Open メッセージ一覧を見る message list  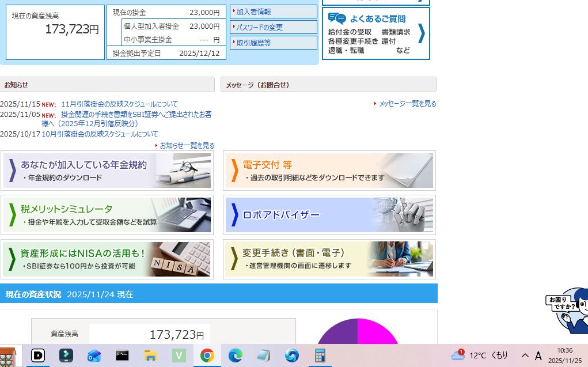(407, 104)
